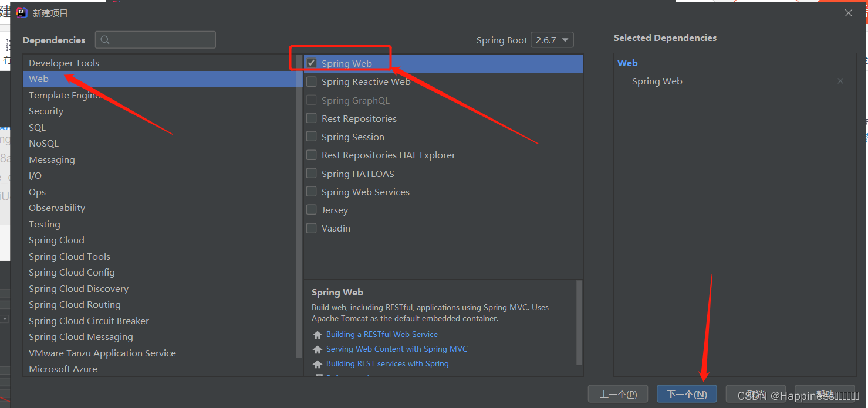The width and height of the screenshot is (868, 408).
Task: Click the Dependencies category list scrollbar
Action: [299, 205]
